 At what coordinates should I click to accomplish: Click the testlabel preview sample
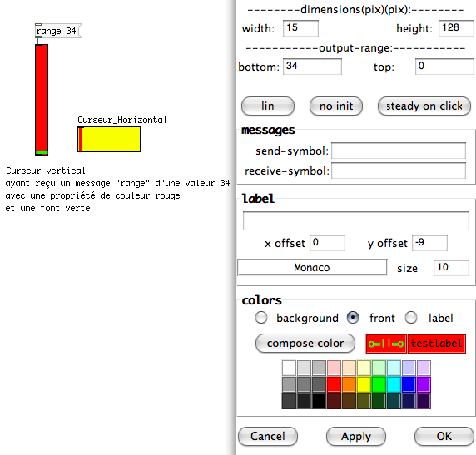(437, 344)
